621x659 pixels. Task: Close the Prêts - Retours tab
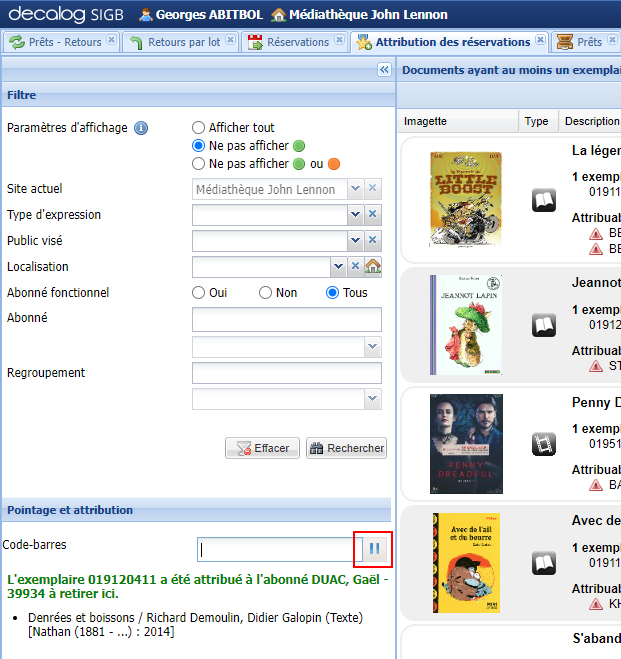(x=111, y=40)
